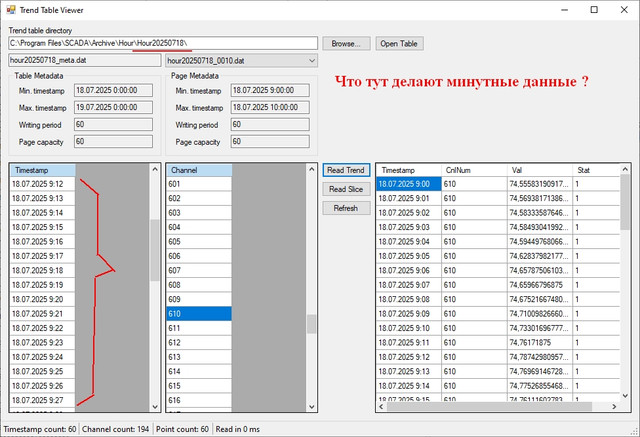Click result table vertical scrollbar thumb
The width and height of the screenshot is (640, 437).
pos(625,202)
